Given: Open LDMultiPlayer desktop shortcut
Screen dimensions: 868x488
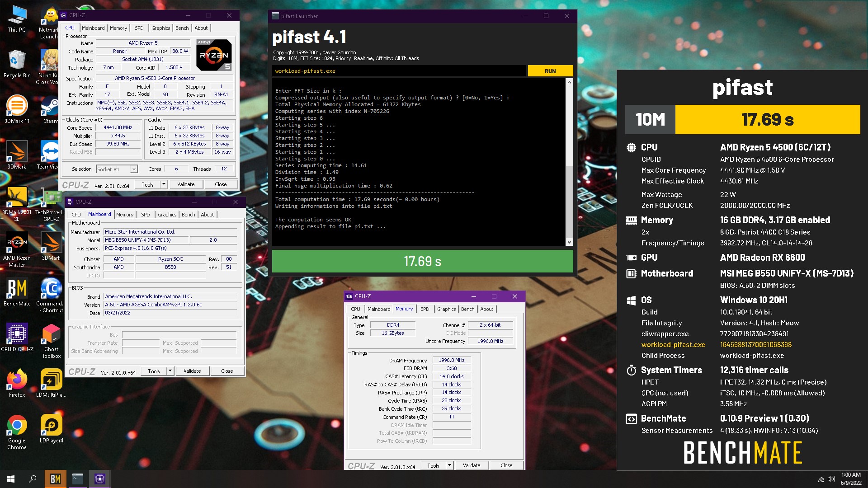Looking at the screenshot, I should tap(51, 383).
